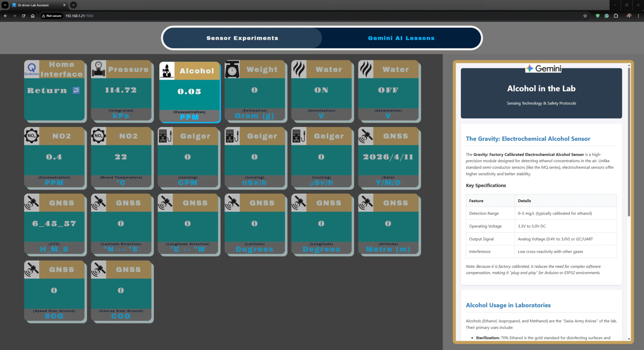
Task: Click the satellite icon on the Speed Over Ground card
Action: click(32, 270)
